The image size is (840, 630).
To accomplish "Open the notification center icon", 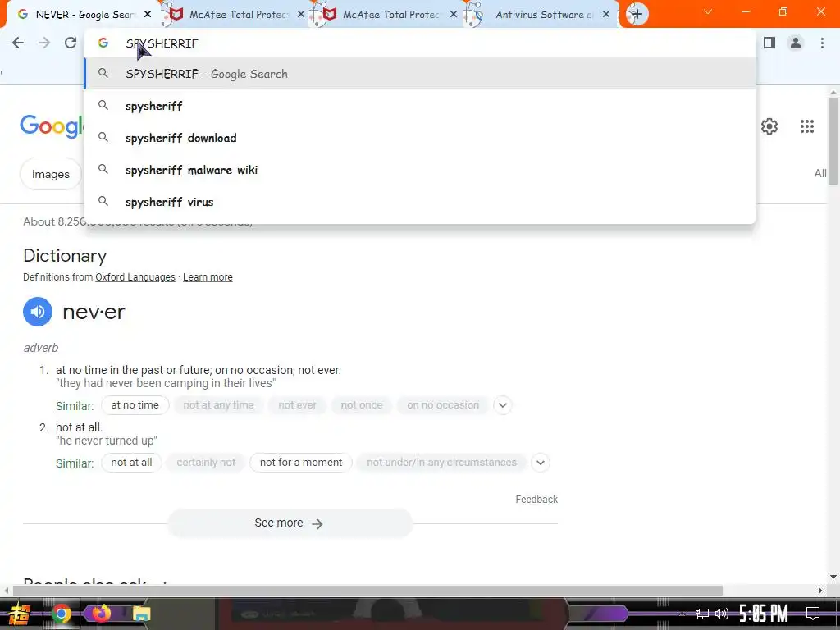I will click(813, 614).
